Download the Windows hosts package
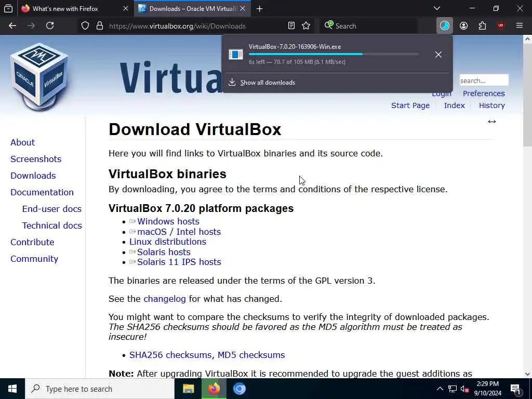Image resolution: width=532 pixels, height=399 pixels. 168,221
